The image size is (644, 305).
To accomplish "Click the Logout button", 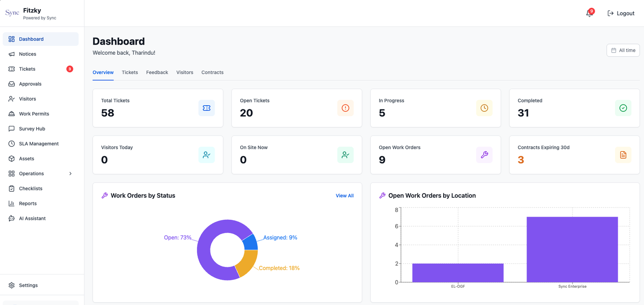I will 621,13.
